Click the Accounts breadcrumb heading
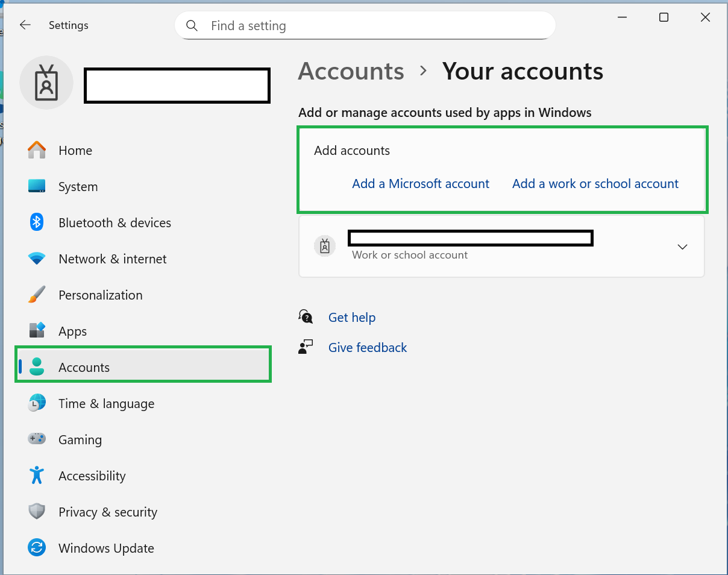The height and width of the screenshot is (575, 728). click(351, 71)
